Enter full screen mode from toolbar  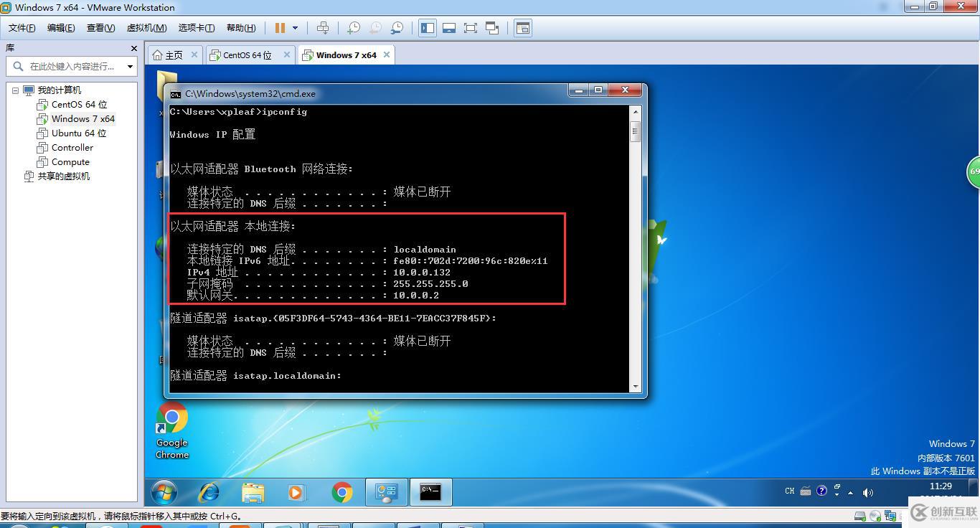471,28
